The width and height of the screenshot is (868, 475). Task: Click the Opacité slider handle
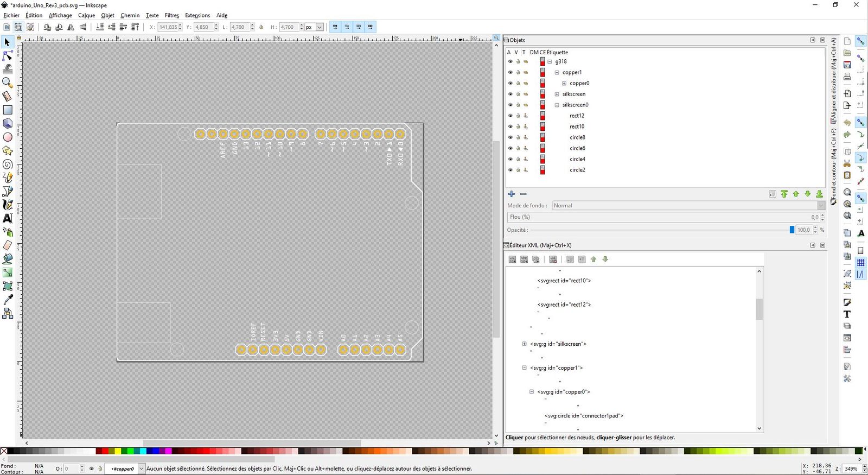[792, 230]
